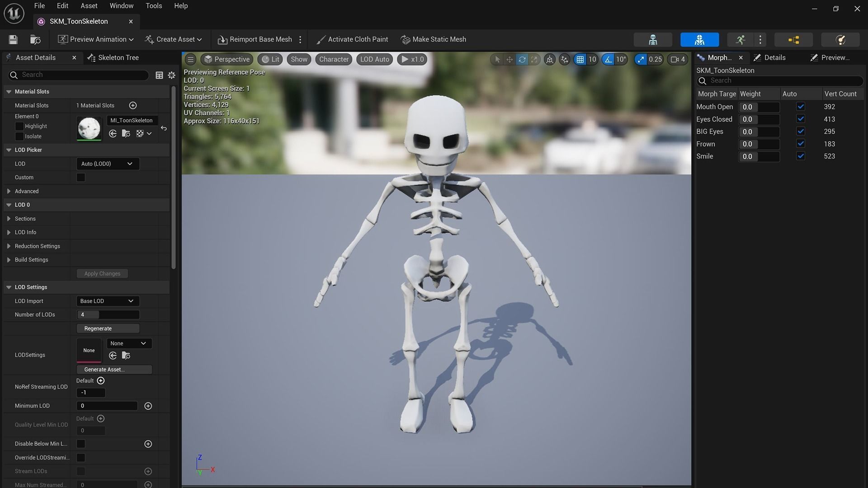This screenshot has width=868, height=488.
Task: Switch to the Skeleton Tree tab
Action: pos(113,58)
